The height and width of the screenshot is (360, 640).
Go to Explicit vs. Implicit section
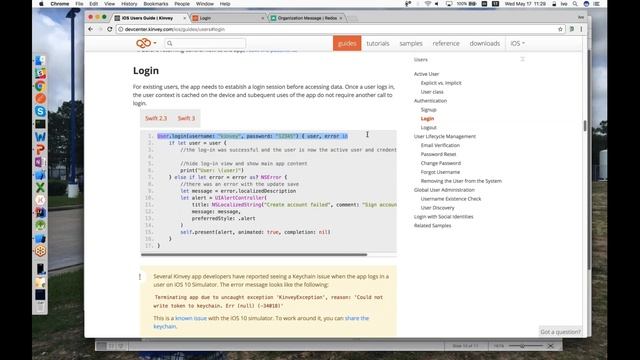coord(441,83)
